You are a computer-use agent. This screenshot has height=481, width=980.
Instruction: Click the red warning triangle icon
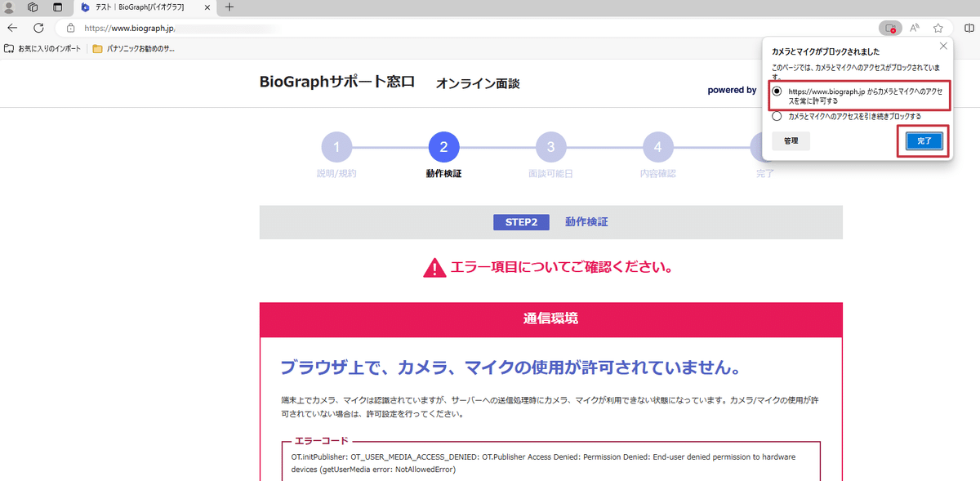[434, 267]
